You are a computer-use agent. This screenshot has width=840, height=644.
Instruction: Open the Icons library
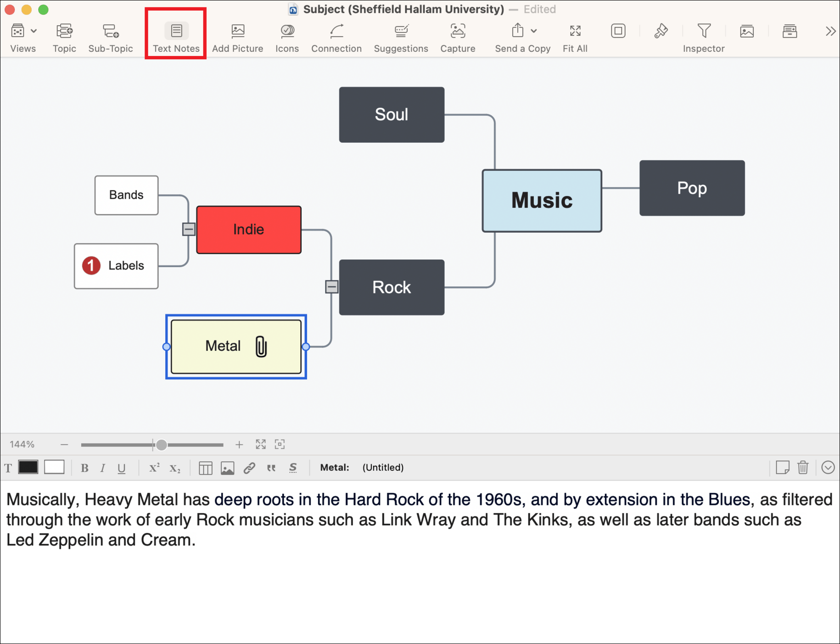[287, 31]
